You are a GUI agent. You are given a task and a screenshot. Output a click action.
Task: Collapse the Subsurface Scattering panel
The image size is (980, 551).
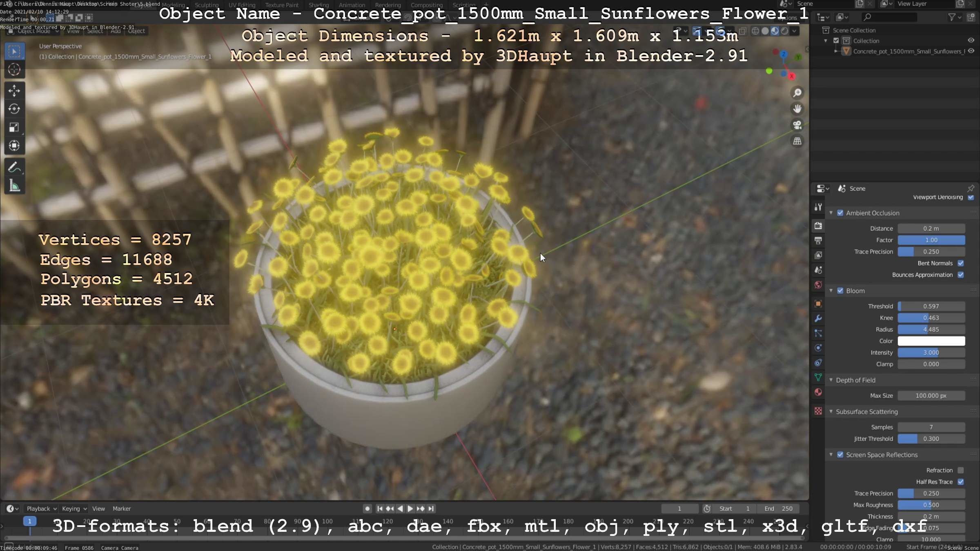831,411
